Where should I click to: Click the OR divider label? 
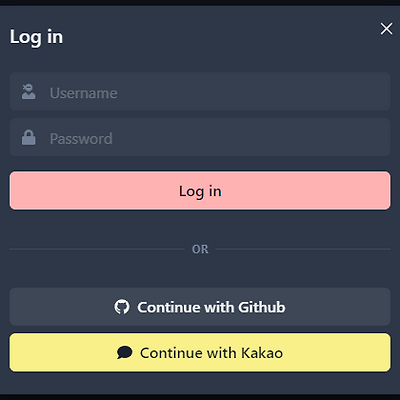(x=200, y=249)
